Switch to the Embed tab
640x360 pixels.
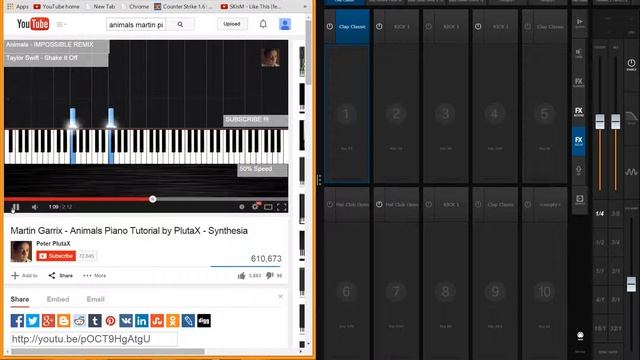pos(58,299)
